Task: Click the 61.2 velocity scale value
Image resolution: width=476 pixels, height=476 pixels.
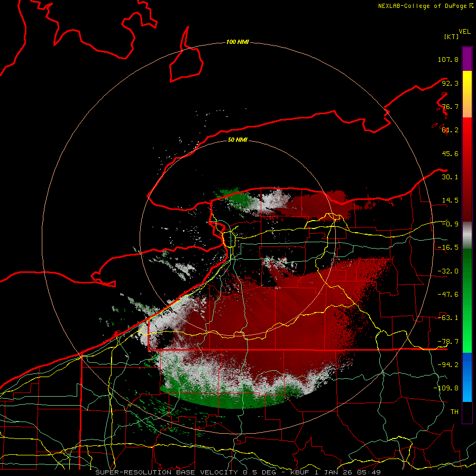Action: (450, 130)
